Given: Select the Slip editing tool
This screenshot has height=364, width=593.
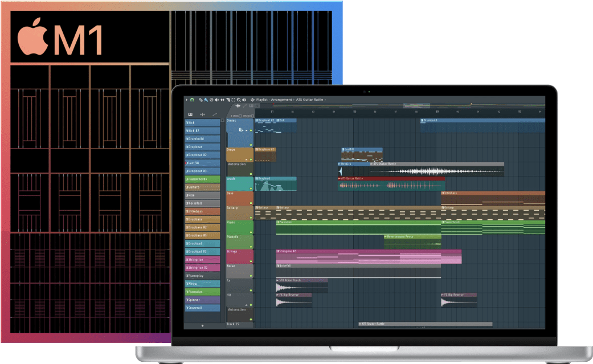Looking at the screenshot, I should pos(223,99).
